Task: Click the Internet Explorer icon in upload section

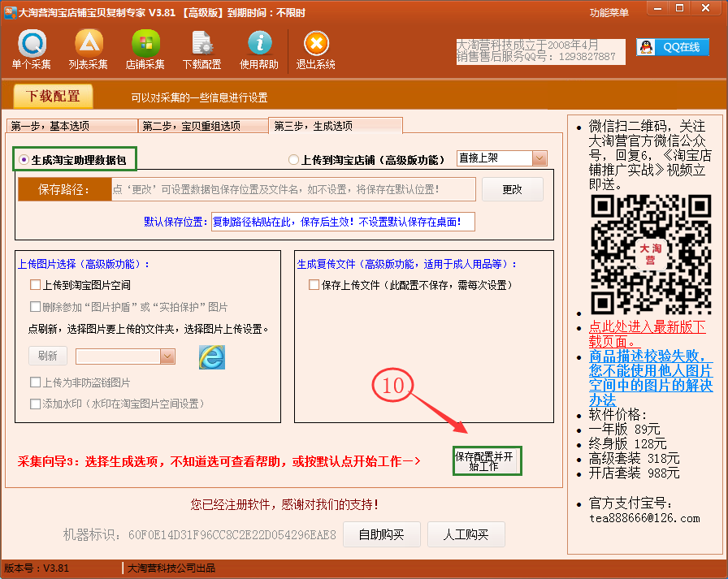Action: 212,357
